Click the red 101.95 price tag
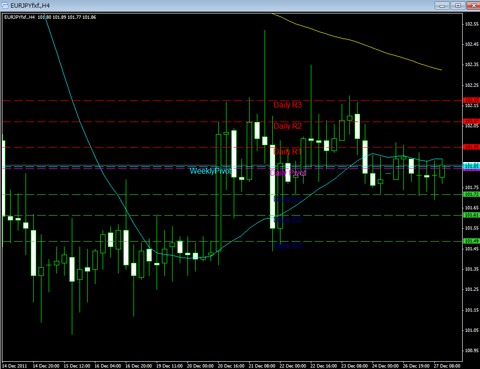 [472, 147]
